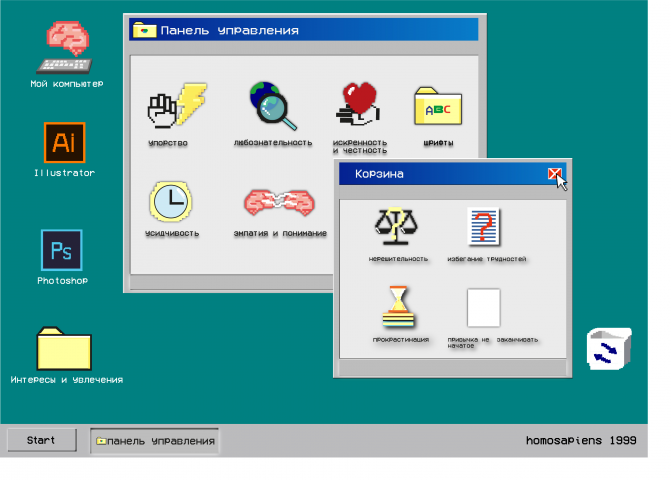671x480 pixels.
Task: Click the folder icon in Панель управления title bar
Action: [x=144, y=30]
